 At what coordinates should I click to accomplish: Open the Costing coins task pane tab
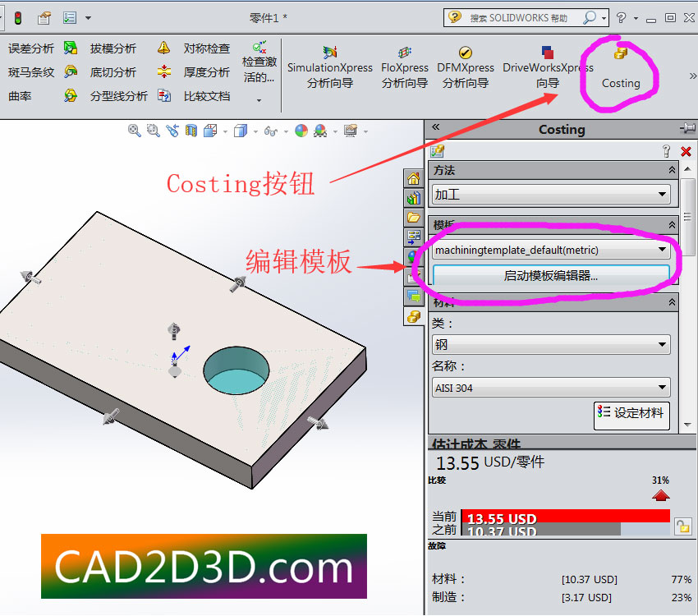(x=414, y=316)
